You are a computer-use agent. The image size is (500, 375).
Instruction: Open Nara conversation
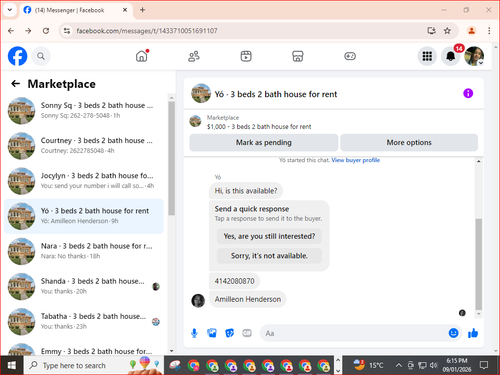point(84,251)
